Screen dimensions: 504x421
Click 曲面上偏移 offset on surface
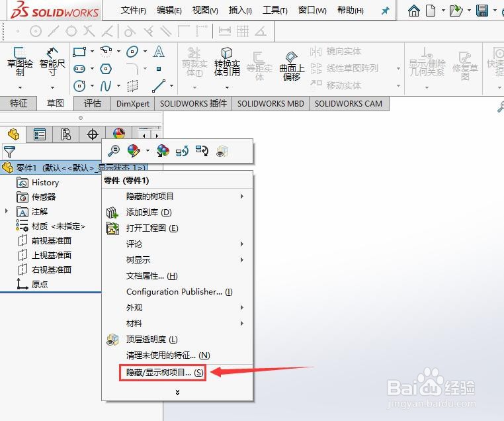point(292,66)
